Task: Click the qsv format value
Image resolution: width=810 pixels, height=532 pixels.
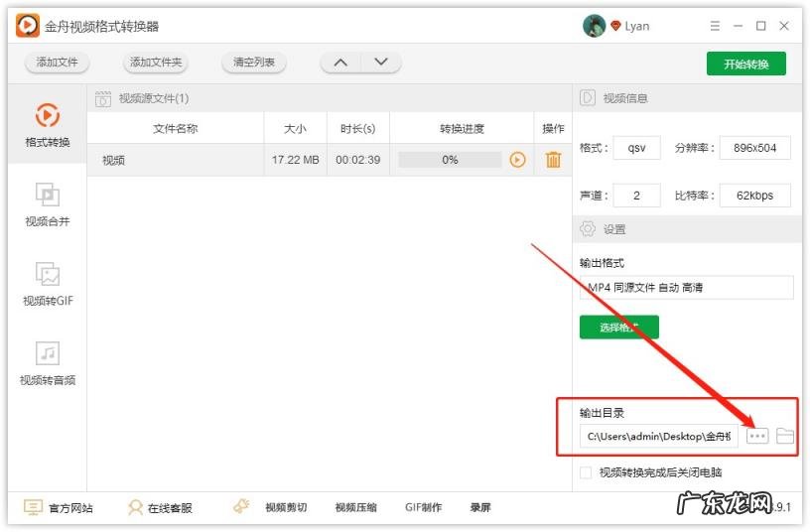Action: 636,148
